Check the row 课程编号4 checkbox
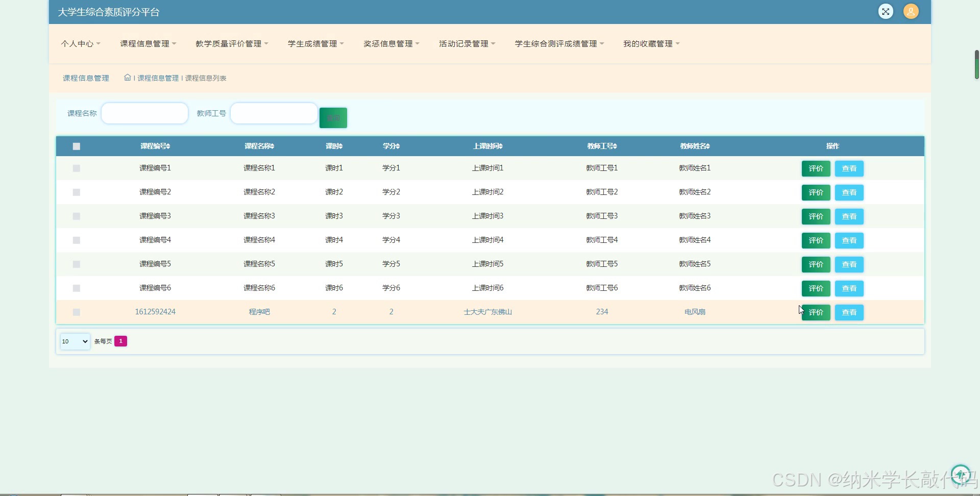 pyautogui.click(x=77, y=240)
